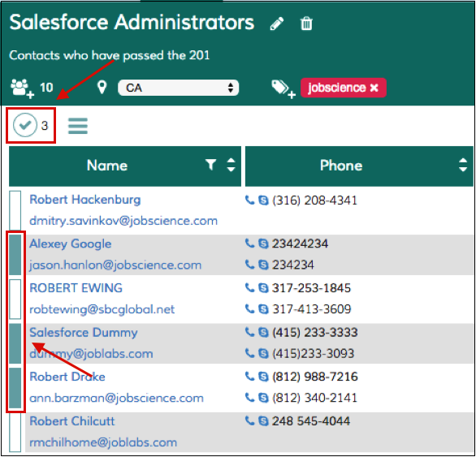
Task: Call (316) 208-4341 with phone icon
Action: [x=249, y=200]
